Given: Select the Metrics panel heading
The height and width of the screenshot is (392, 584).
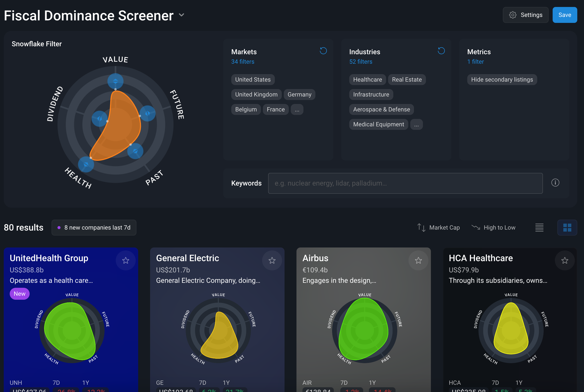Looking at the screenshot, I should click(x=479, y=52).
